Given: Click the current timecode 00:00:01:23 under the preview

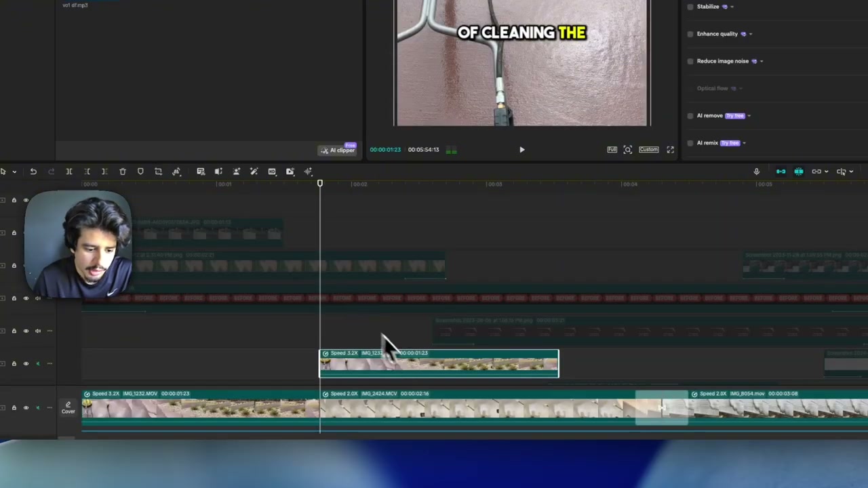Looking at the screenshot, I should click(385, 150).
